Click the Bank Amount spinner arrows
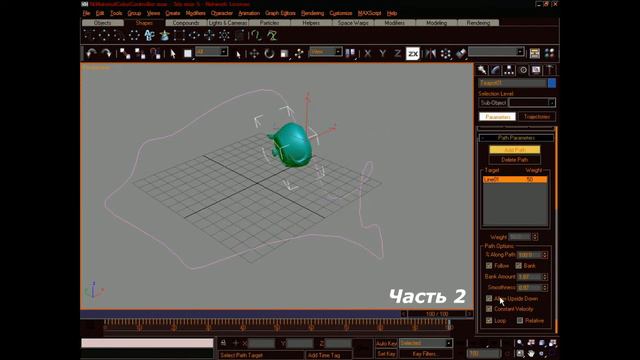The width and height of the screenshot is (640, 360). point(545,277)
